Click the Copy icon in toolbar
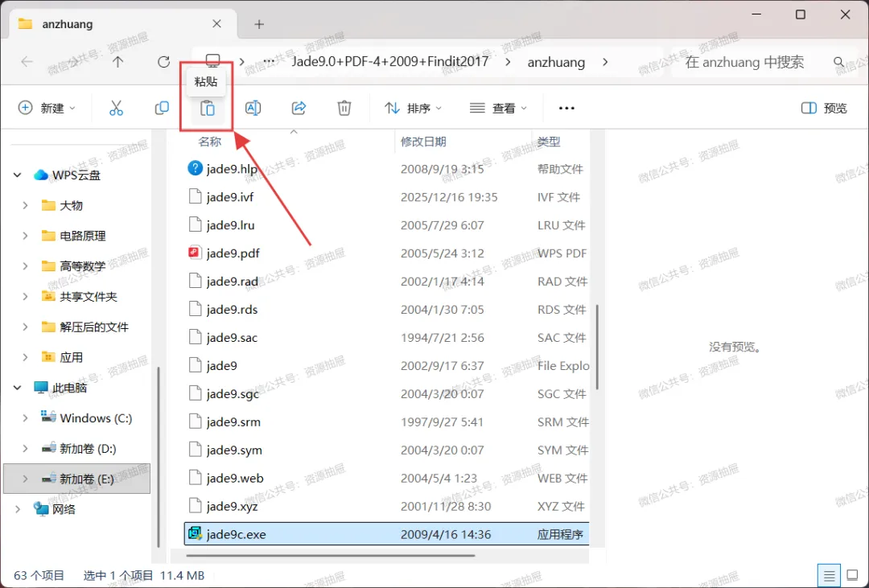This screenshot has width=869, height=588. pos(162,108)
